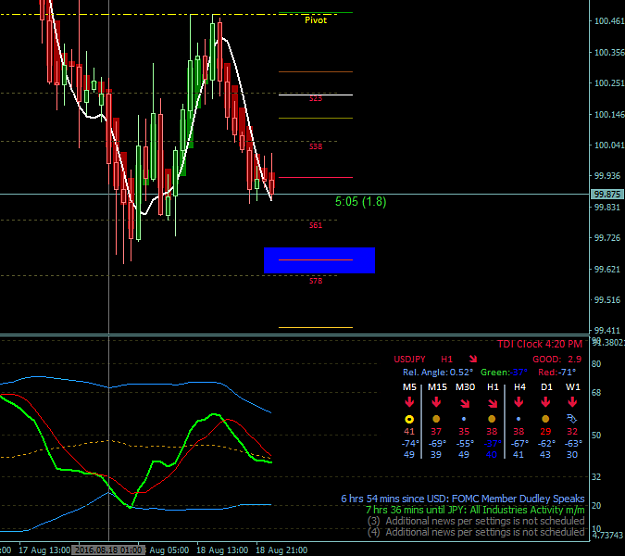Select the white horizontal line above S23
The height and width of the screenshot is (556, 625).
pos(316,95)
